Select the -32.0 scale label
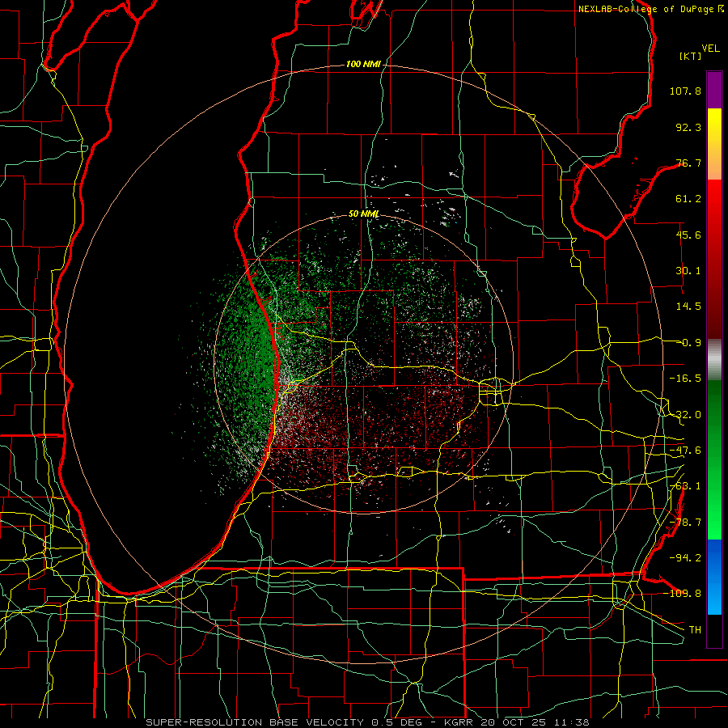 click(x=685, y=415)
